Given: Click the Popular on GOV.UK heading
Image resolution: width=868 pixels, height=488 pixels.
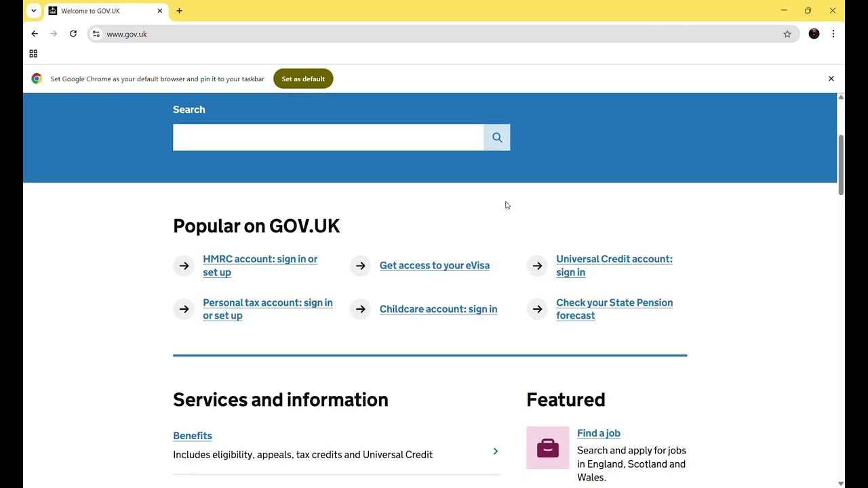Looking at the screenshot, I should click(256, 226).
